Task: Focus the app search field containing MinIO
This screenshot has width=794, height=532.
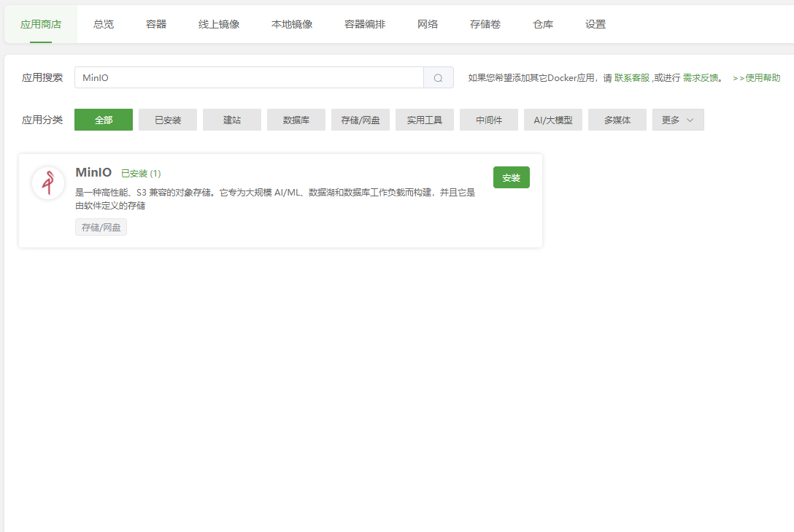Action: (x=249, y=78)
